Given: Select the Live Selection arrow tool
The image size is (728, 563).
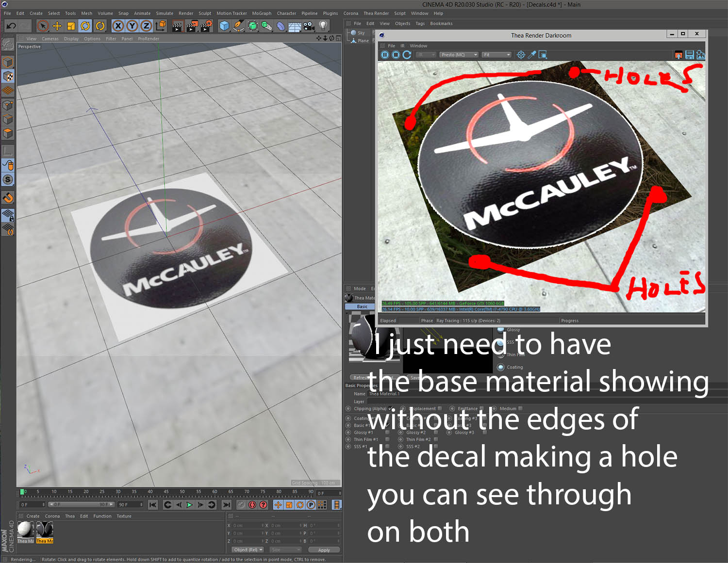Looking at the screenshot, I should (x=43, y=26).
